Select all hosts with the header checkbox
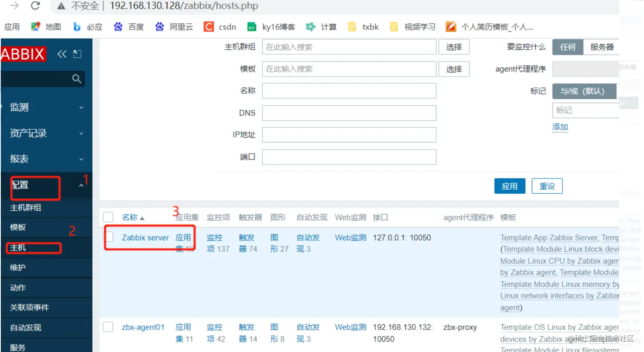644x352 pixels. pyautogui.click(x=108, y=217)
